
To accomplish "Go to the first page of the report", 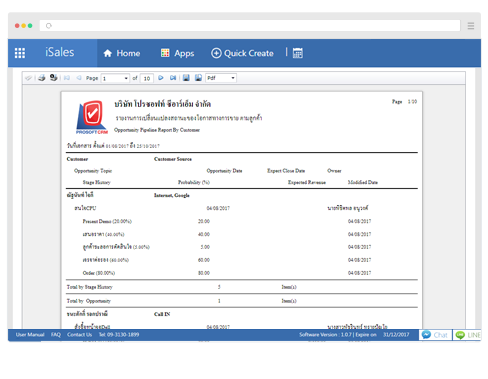I will click(67, 78).
